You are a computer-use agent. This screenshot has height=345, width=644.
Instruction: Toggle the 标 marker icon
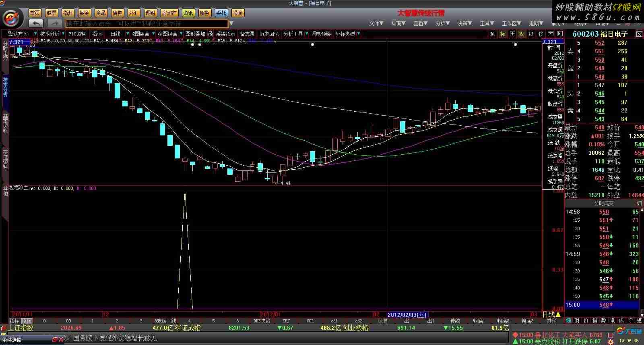502,34
